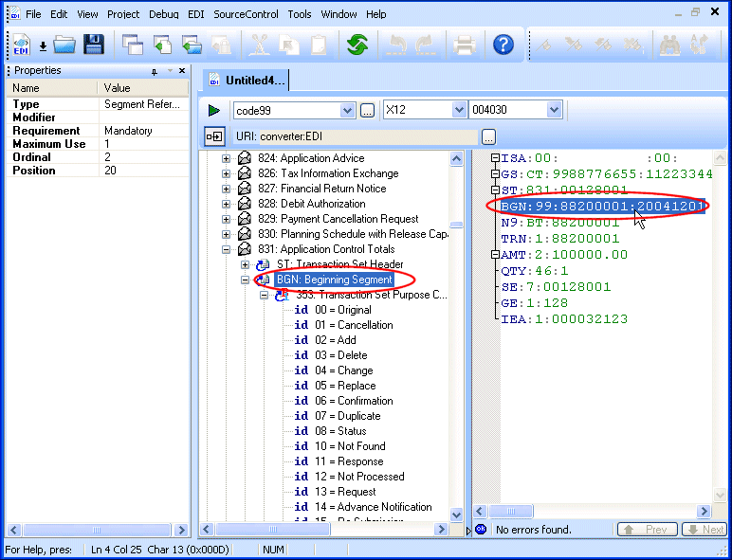Viewport: 732px width, 560px height.
Task: Pin the Properties panel with the pushpin
Action: (155, 71)
